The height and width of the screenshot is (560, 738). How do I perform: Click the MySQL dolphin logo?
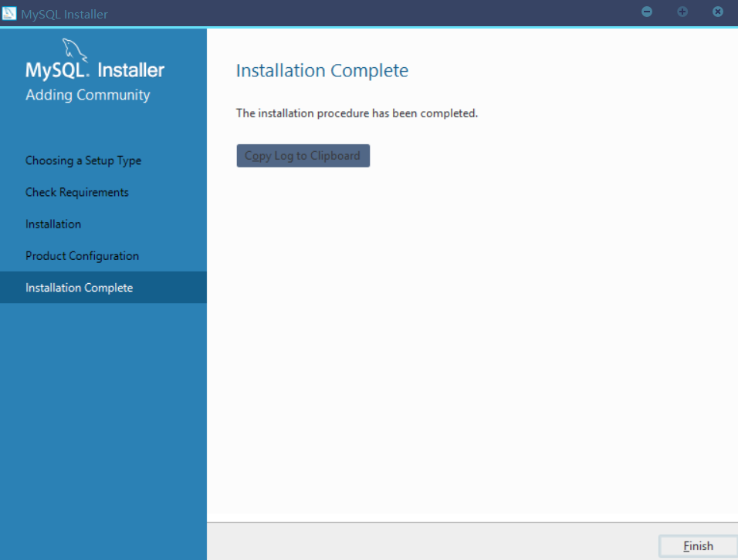74,48
